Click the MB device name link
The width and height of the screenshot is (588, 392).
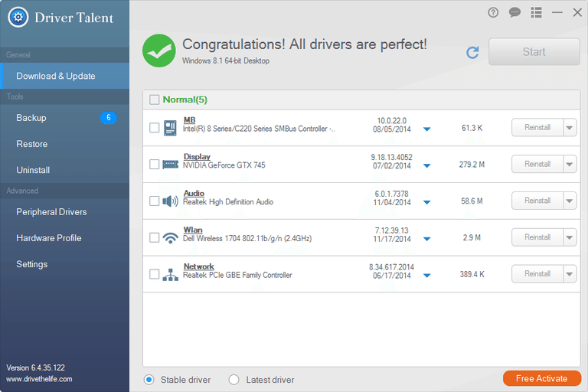click(x=189, y=120)
